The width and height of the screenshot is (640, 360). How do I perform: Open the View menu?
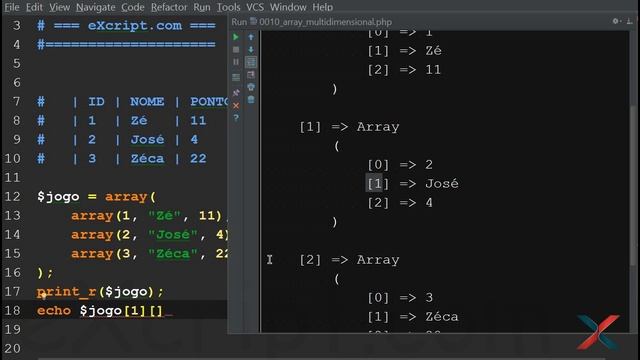(59, 7)
